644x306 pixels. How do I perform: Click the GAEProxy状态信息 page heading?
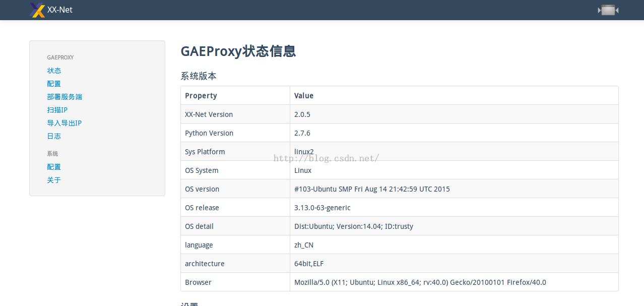click(238, 51)
